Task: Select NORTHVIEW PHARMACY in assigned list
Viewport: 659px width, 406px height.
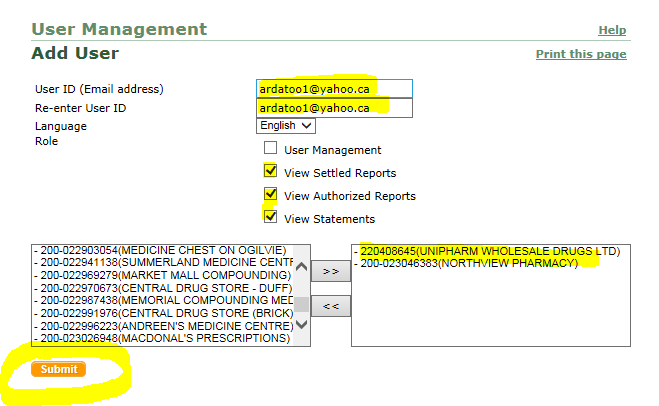Action: (x=467, y=263)
